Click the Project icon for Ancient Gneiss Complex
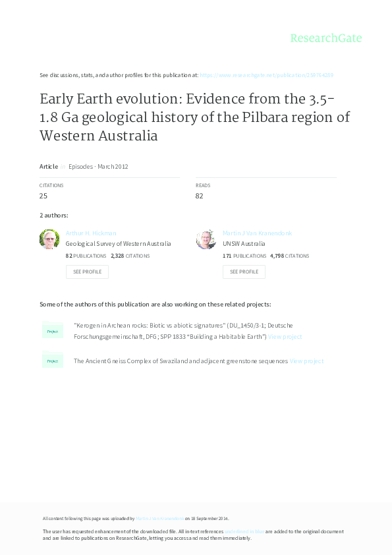Screen dimensions: 392x555 52,361
